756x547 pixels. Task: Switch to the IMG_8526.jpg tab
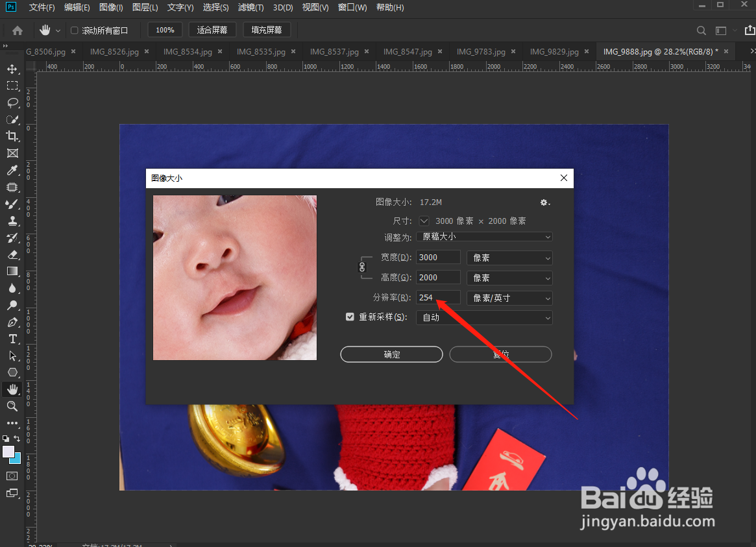pyautogui.click(x=114, y=51)
